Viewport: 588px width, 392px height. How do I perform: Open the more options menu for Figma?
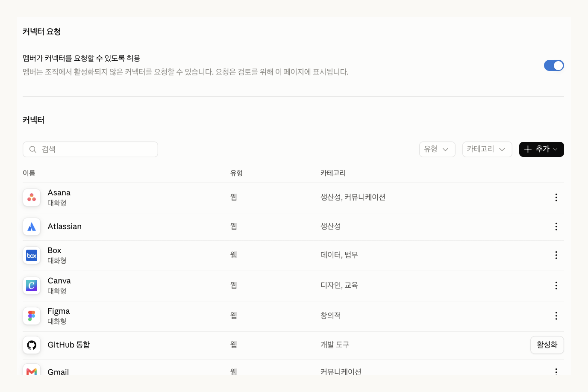(x=556, y=316)
